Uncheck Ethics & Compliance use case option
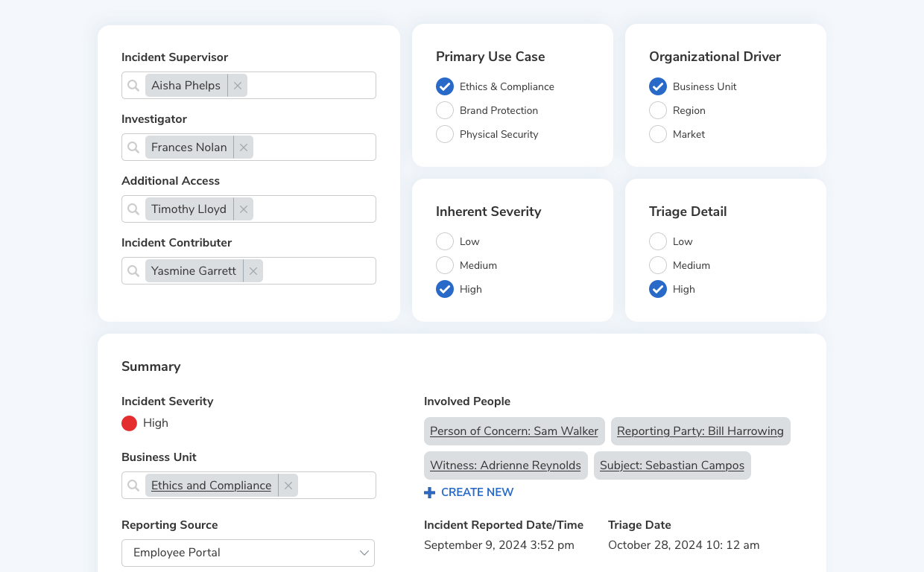924x572 pixels. (445, 86)
